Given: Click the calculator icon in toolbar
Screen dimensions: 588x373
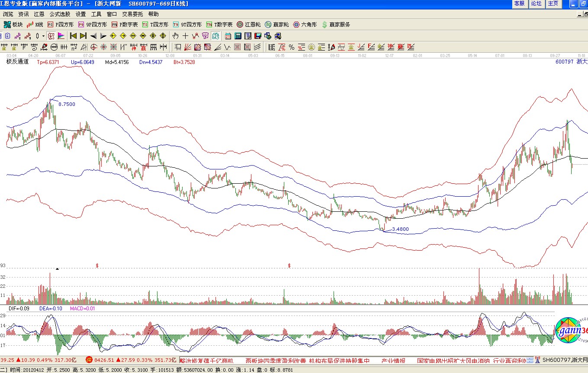Looking at the screenshot, I should click(238, 36).
